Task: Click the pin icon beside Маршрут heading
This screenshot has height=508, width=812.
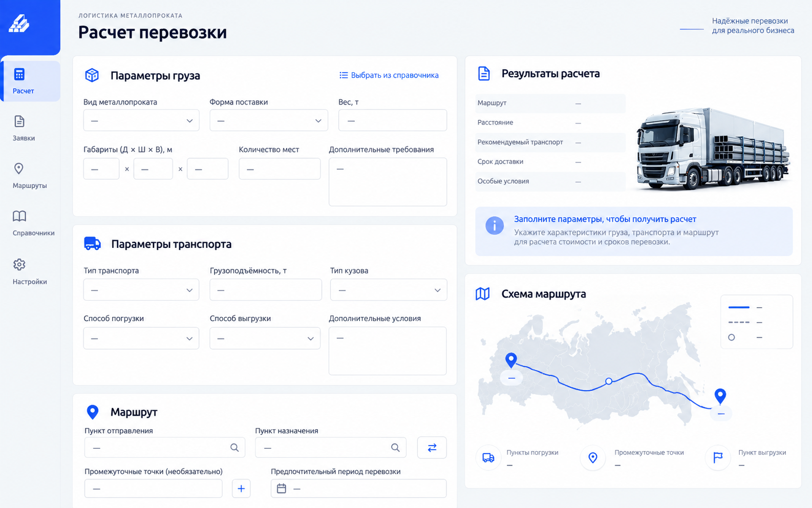Action: point(92,412)
